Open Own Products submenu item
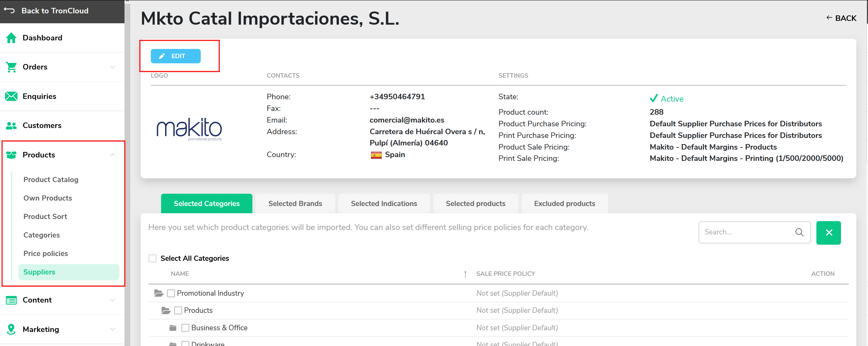Image resolution: width=868 pixels, height=346 pixels. [x=48, y=198]
